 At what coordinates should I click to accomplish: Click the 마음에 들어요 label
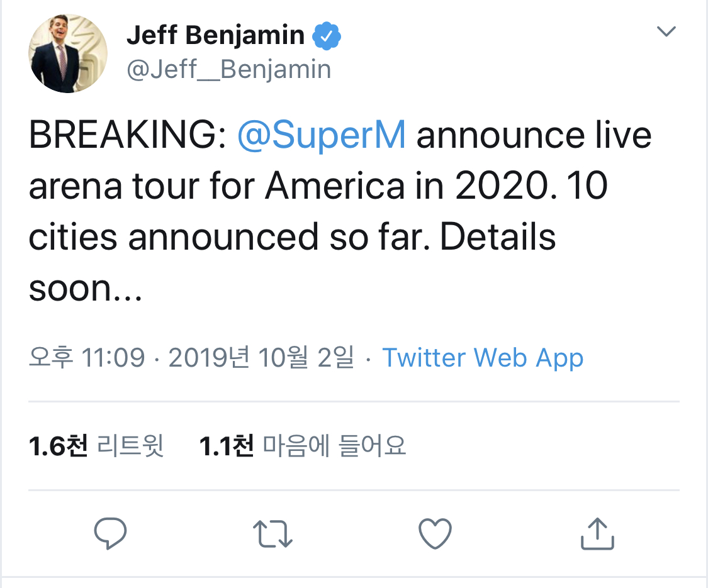(x=334, y=446)
